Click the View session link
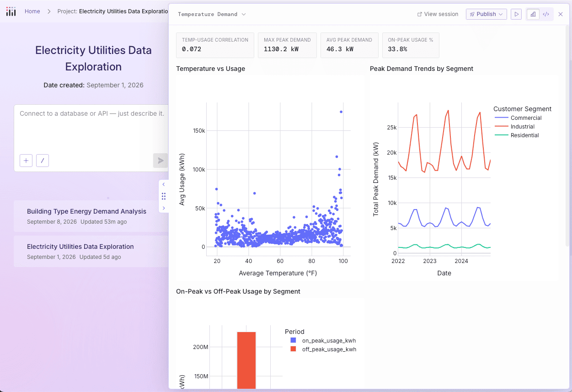572x392 pixels. point(438,14)
